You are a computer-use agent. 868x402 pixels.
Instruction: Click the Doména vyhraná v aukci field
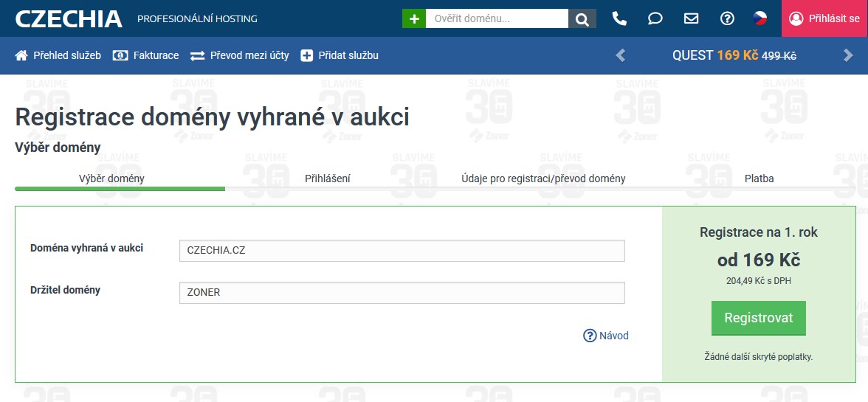click(x=402, y=251)
